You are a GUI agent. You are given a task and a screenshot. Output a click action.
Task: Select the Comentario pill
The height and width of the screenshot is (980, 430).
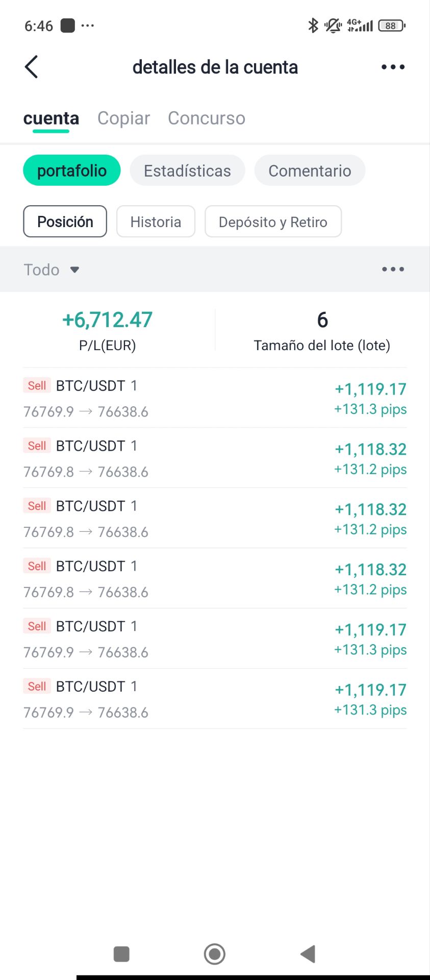coord(310,170)
